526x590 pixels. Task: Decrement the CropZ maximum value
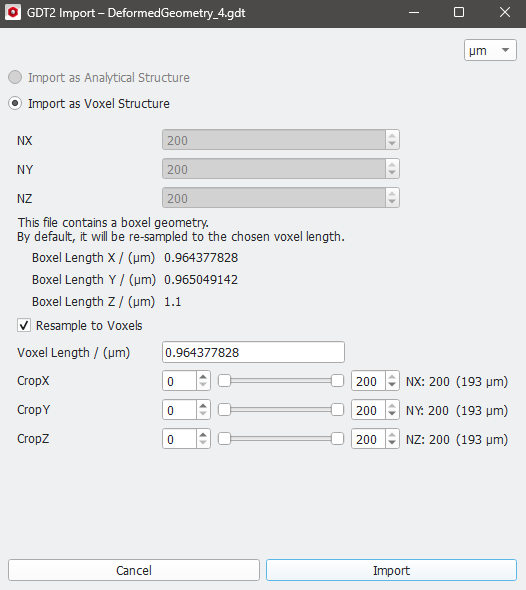[392, 443]
